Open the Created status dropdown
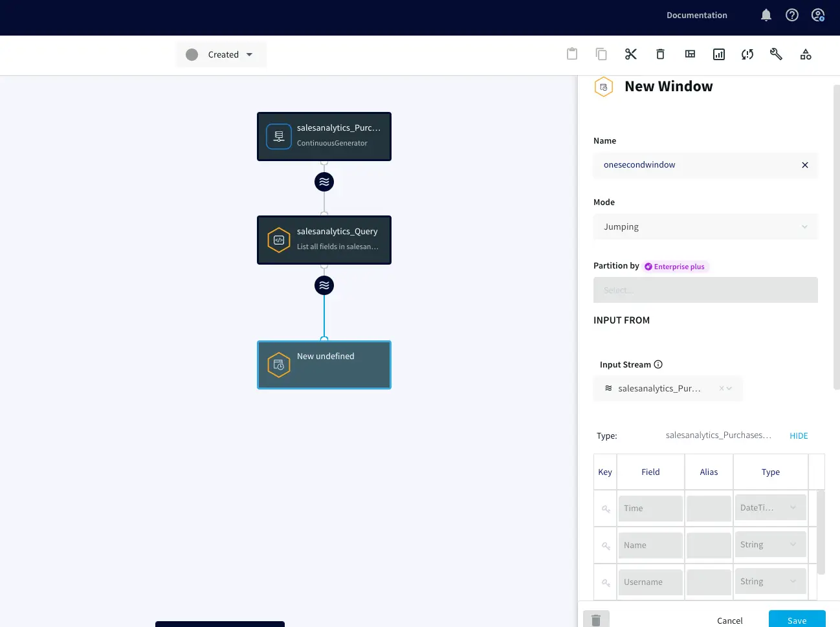Viewport: 840px width, 627px height. [221, 54]
